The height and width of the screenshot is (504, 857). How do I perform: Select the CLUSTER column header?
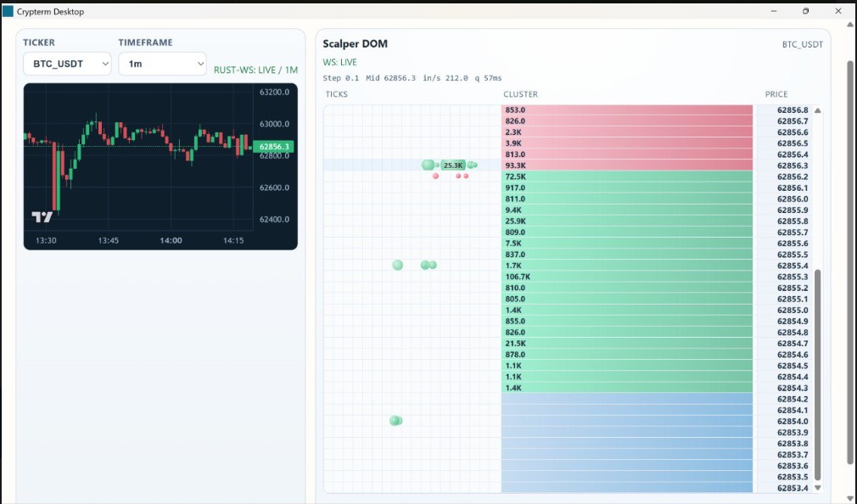tap(520, 94)
